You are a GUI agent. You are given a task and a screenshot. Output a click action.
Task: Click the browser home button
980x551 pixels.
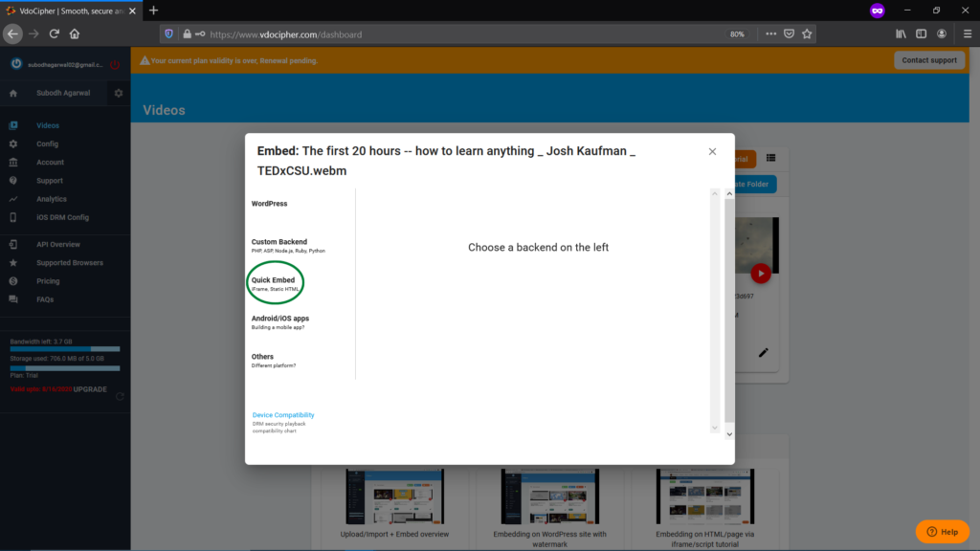click(x=75, y=33)
